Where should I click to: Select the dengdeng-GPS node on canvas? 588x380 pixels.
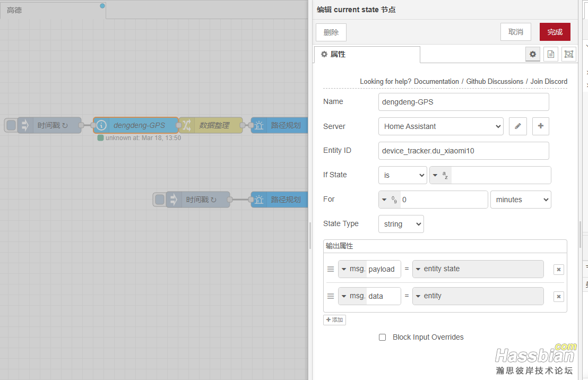point(136,125)
